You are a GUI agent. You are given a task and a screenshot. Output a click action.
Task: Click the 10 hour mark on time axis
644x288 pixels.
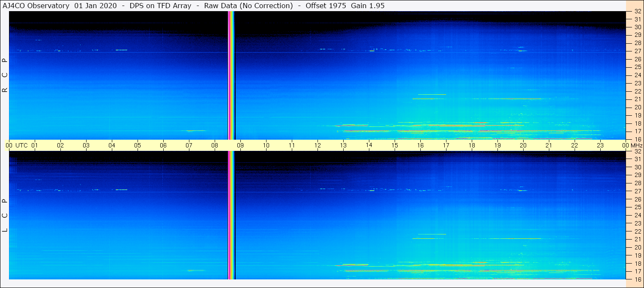266,145
